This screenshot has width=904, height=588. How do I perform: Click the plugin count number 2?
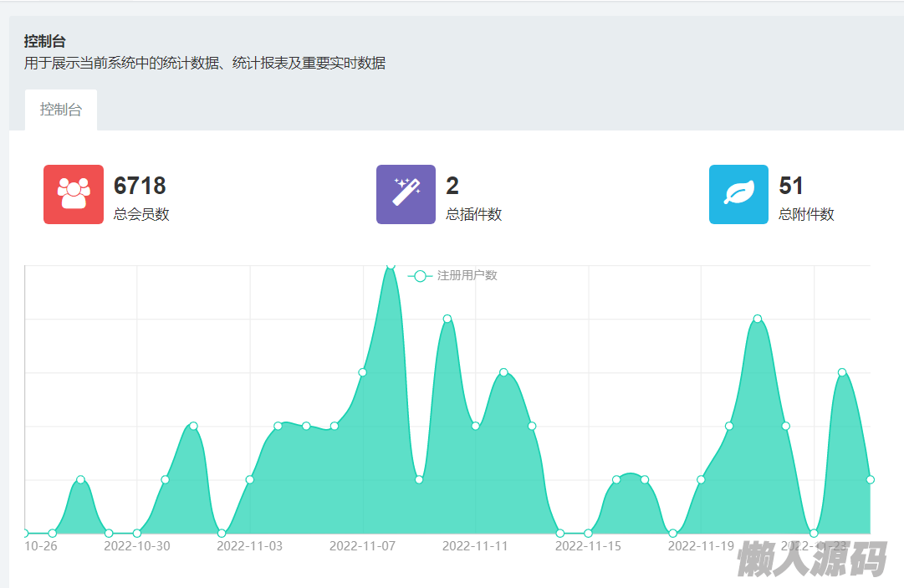coord(452,185)
